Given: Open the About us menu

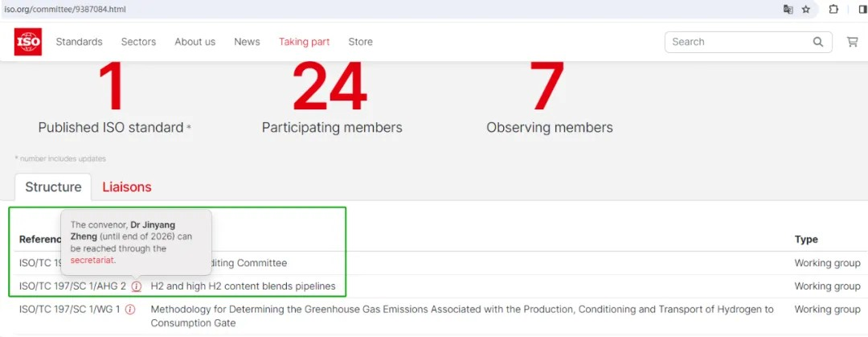Looking at the screenshot, I should [194, 42].
